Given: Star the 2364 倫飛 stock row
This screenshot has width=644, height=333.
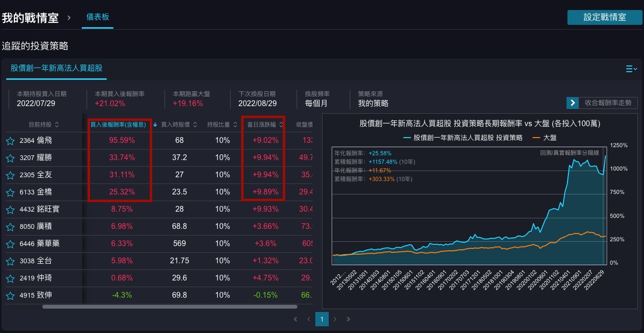Looking at the screenshot, I should (10, 140).
